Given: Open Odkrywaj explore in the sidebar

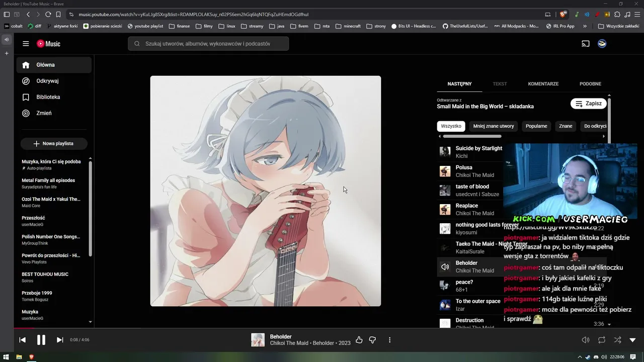Looking at the screenshot, I should click(54, 81).
